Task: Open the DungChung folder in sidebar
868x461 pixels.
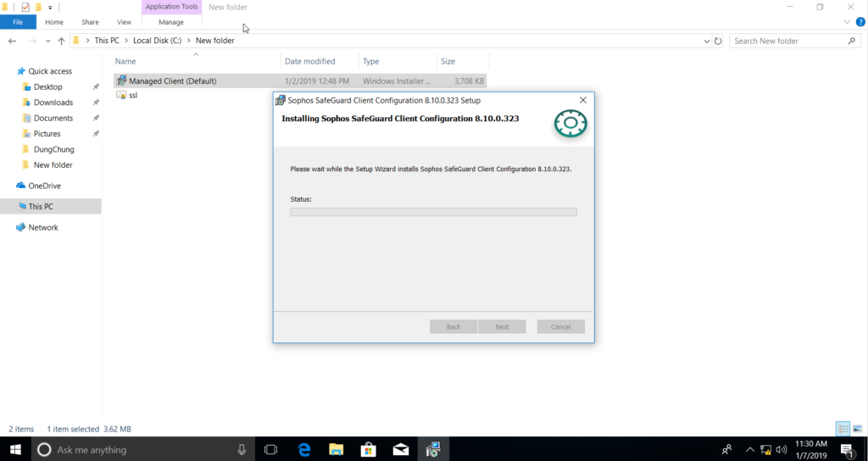Action: coord(53,149)
